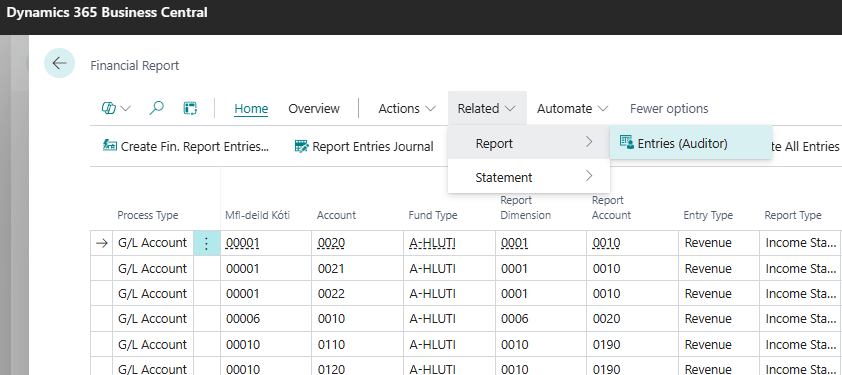Click Fewer options
The width and height of the screenshot is (842, 375).
(669, 109)
